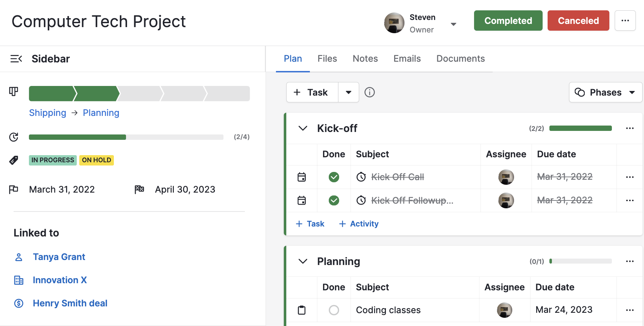Click the clock icon on Kick-Off Followup task
Viewport: 644px width, 326px height.
click(361, 200)
